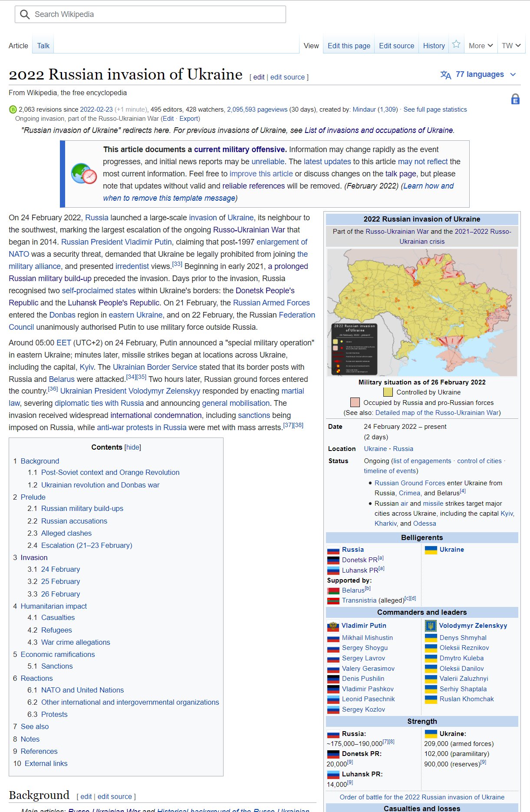Click flag beside Denis Pushilin
The height and width of the screenshot is (812, 530).
(x=333, y=679)
